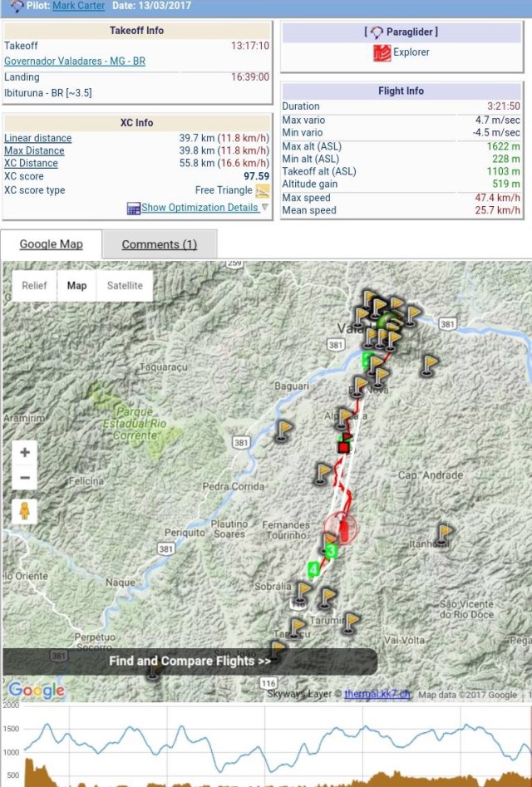Switch map to Map view
This screenshot has width=532, height=787.
click(76, 285)
